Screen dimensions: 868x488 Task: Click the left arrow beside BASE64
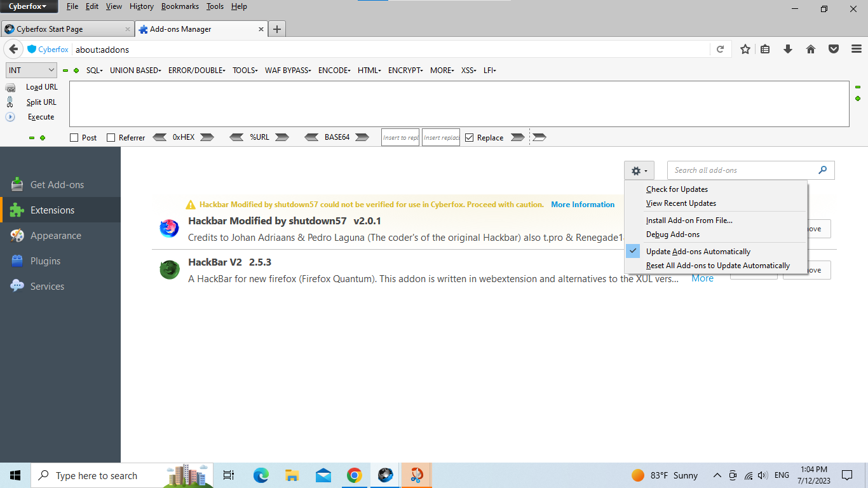tap(311, 137)
